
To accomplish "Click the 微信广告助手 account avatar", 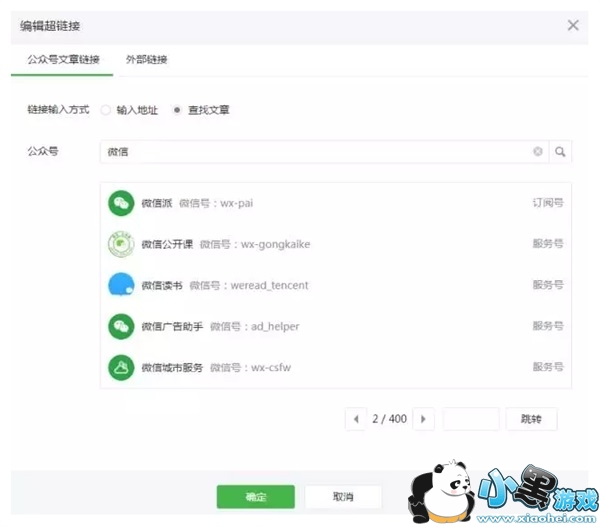I will click(121, 326).
